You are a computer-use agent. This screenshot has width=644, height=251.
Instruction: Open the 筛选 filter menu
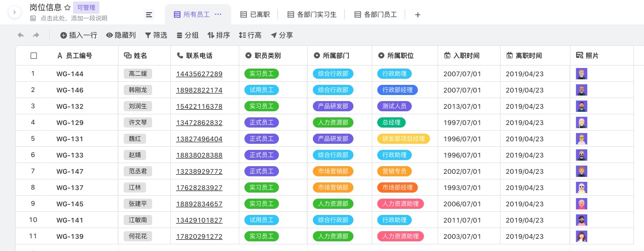(156, 35)
